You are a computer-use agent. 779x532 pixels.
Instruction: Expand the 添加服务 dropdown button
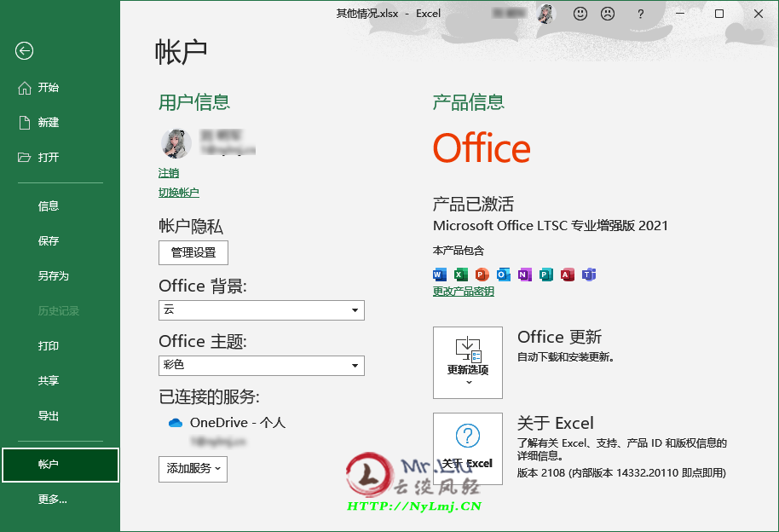(193, 469)
